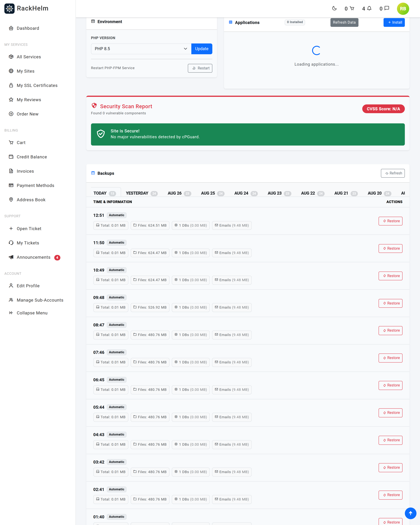Restart the PHP-FPM service

200,68
